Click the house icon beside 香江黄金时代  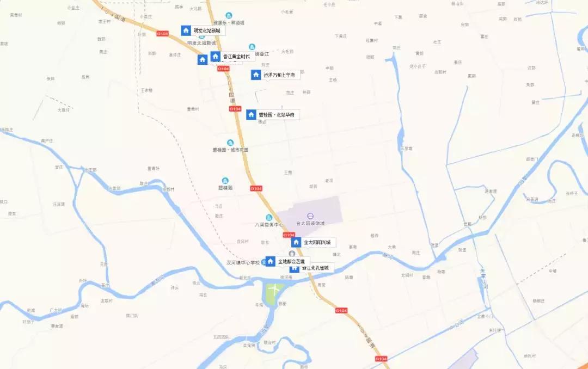click(x=215, y=56)
